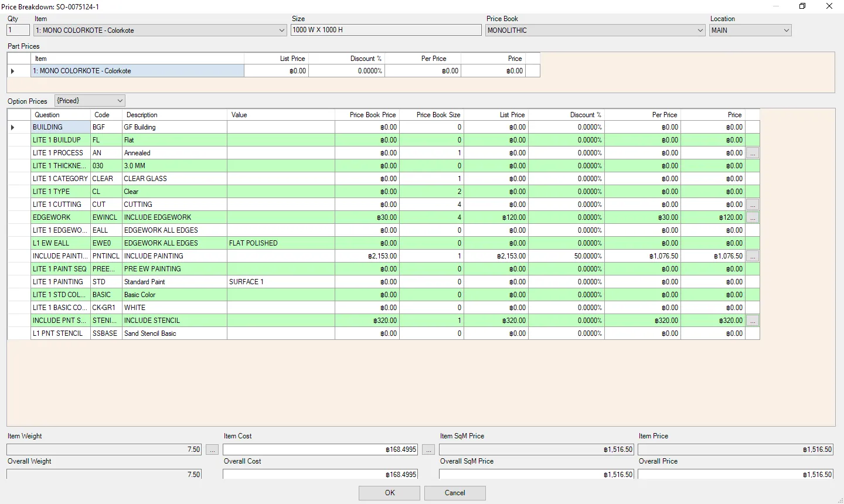Click the SURFACE 1 value cell
The width and height of the screenshot is (844, 504).
281,282
